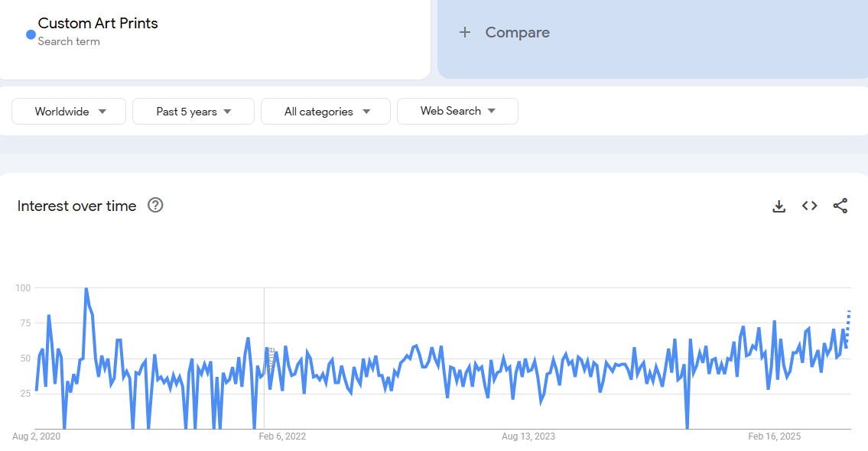This screenshot has width=868, height=451.
Task: Click the Feb 6, 2022 axis label
Action: point(282,436)
